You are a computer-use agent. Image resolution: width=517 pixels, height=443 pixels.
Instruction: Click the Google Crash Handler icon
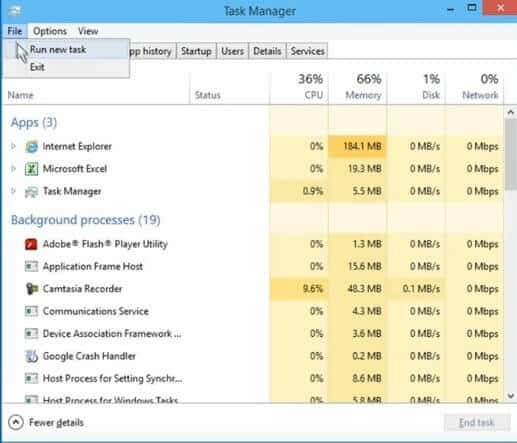point(31,356)
